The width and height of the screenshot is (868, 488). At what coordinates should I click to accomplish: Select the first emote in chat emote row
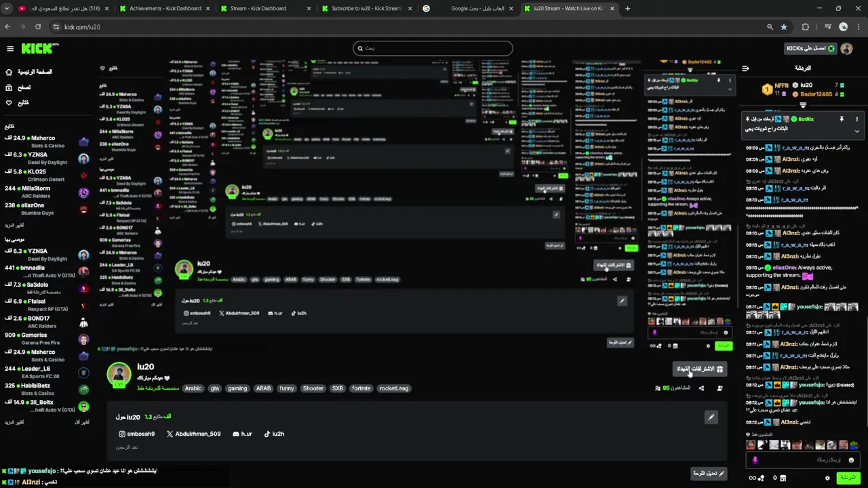751,445
